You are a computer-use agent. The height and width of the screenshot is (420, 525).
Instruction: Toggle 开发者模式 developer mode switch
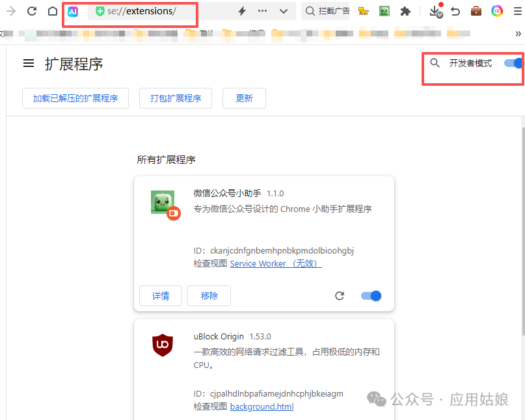(x=513, y=63)
